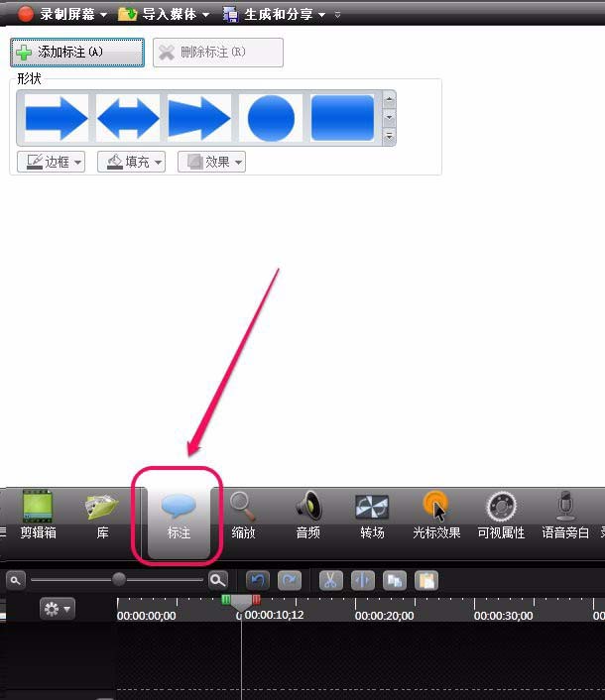Click the 删除标注 (R) button

[218, 53]
